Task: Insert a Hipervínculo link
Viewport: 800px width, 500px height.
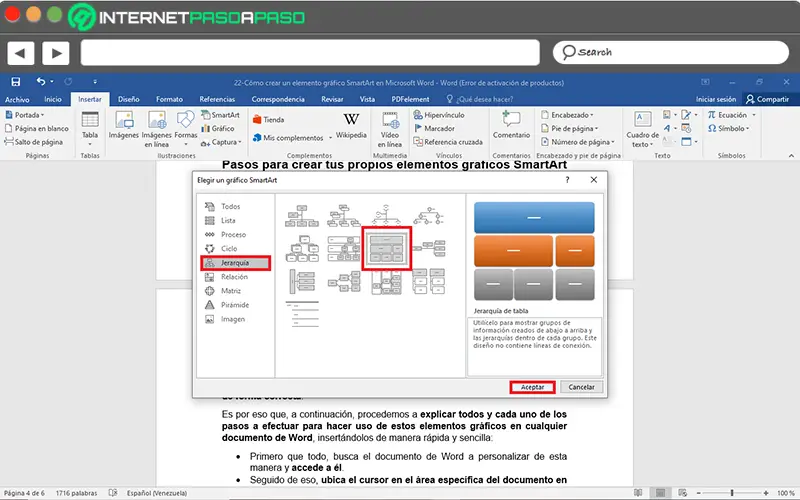Action: 439,115
